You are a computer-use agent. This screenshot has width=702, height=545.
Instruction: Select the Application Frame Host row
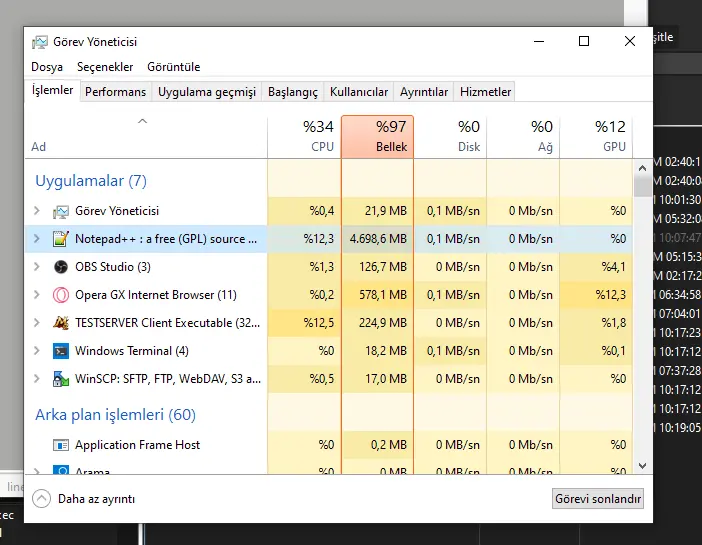pyautogui.click(x=329, y=445)
